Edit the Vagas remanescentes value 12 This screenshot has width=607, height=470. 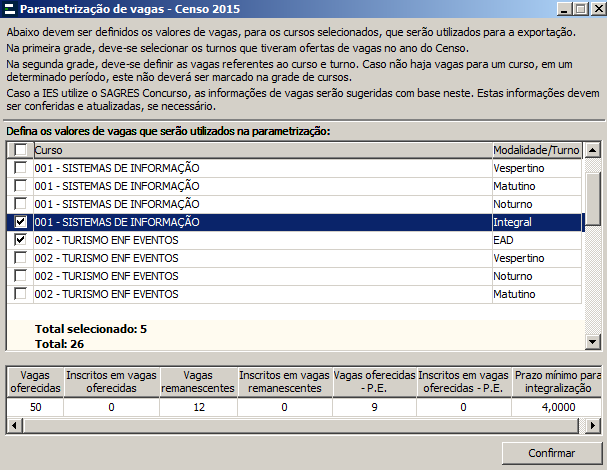(x=196, y=407)
